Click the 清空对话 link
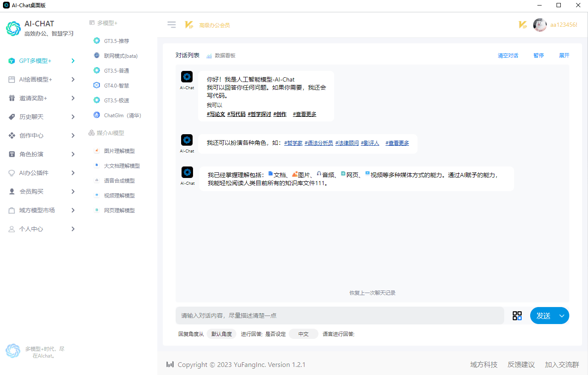This screenshot has width=588, height=375. click(508, 56)
